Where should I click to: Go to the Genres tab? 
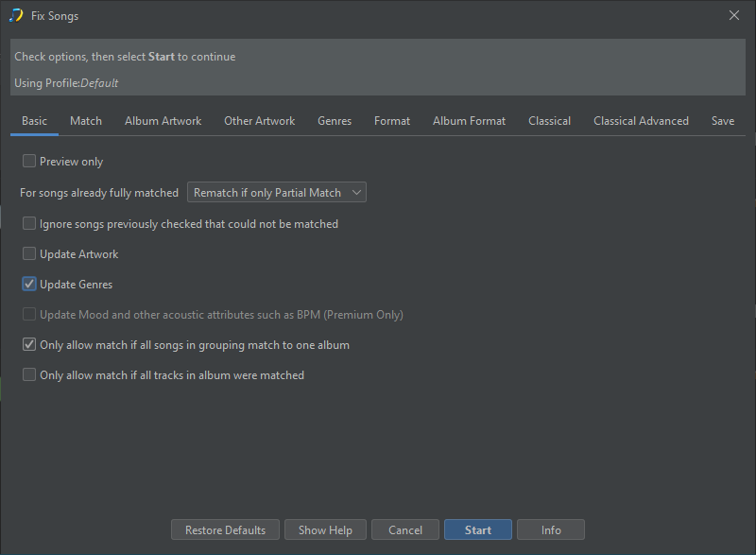pos(335,121)
